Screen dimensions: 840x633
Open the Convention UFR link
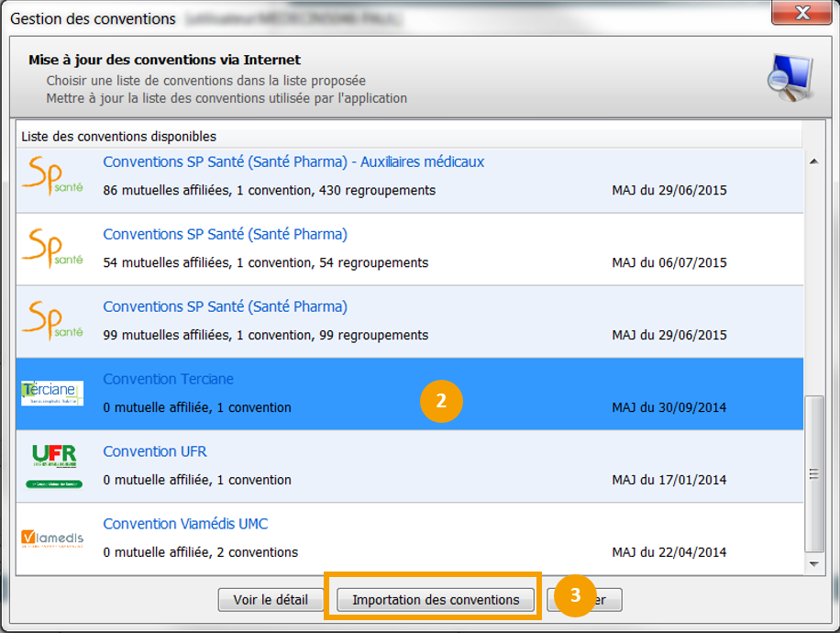155,452
